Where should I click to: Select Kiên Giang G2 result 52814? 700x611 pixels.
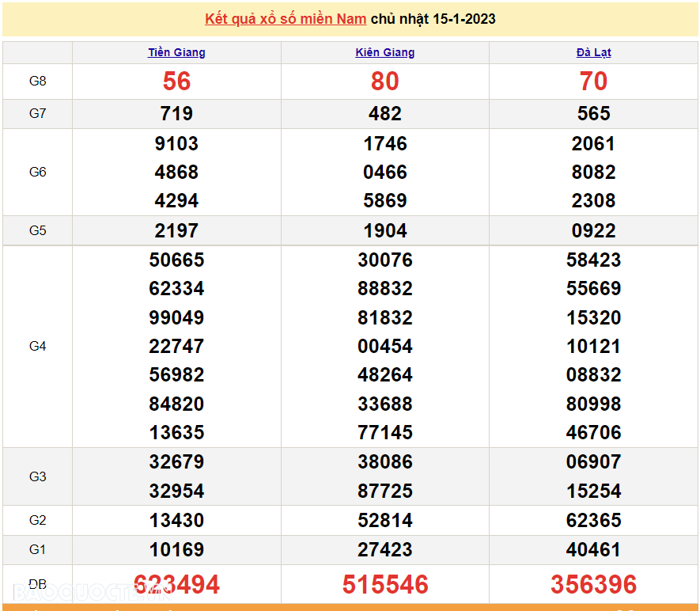pyautogui.click(x=385, y=521)
